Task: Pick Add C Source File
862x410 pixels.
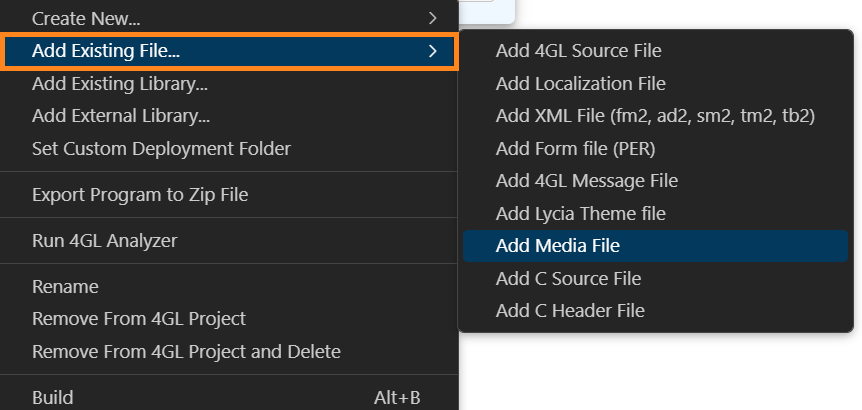Action: click(x=568, y=278)
